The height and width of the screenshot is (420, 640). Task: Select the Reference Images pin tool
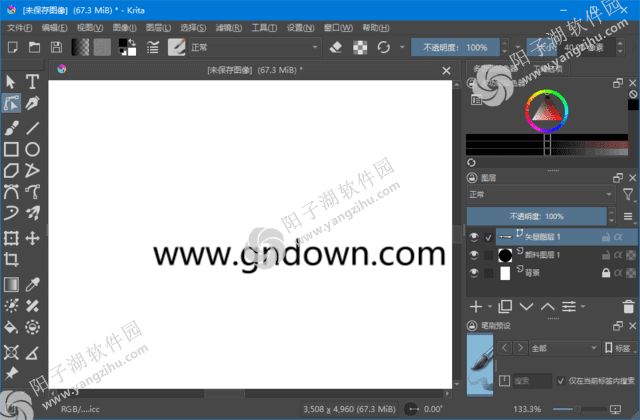(11, 373)
